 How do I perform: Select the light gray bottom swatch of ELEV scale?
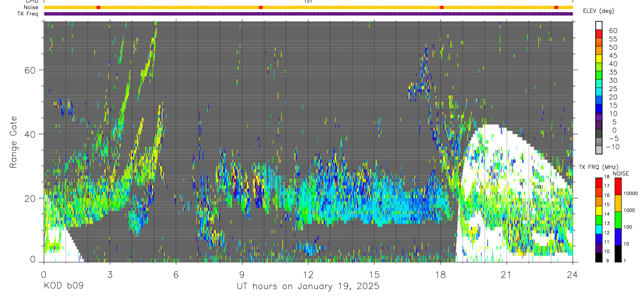click(599, 150)
